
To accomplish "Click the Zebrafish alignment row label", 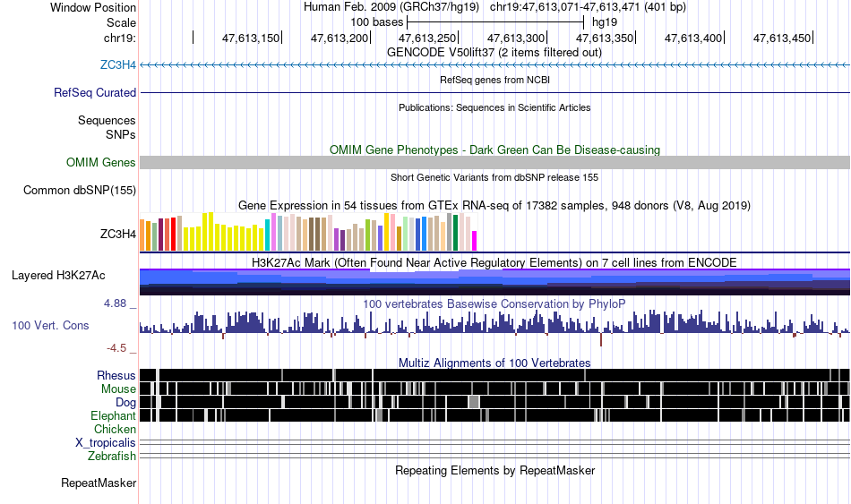I will coord(111,457).
